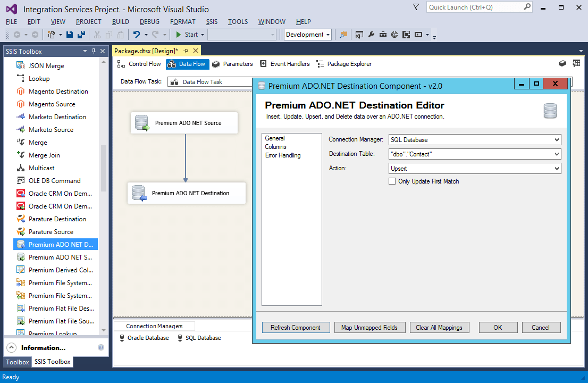Viewport: 588px width, 383px height.
Task: Open the SSIS menu
Action: [212, 22]
